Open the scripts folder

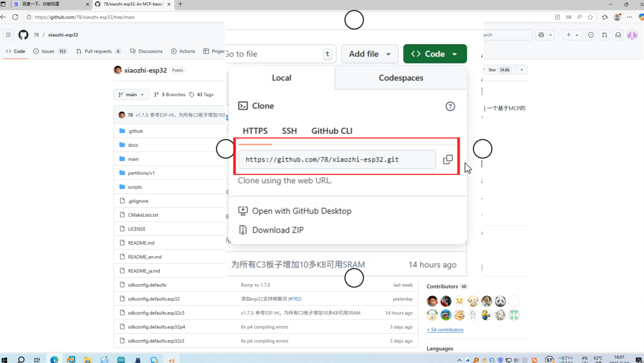tap(135, 187)
